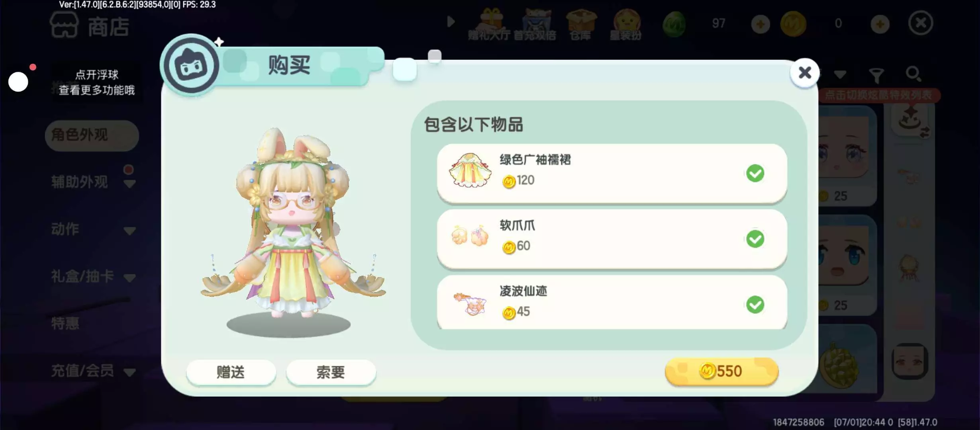Click the 赠送 gift button
This screenshot has height=430, width=980.
pyautogui.click(x=231, y=372)
